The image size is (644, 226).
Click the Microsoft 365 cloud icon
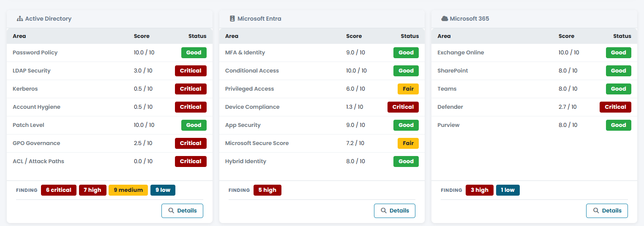pyautogui.click(x=445, y=19)
